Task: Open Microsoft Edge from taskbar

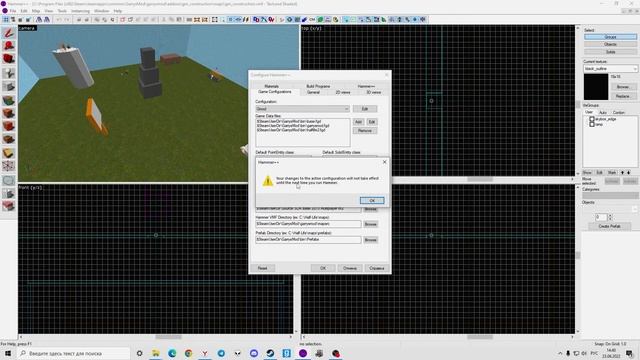Action: [172, 353]
